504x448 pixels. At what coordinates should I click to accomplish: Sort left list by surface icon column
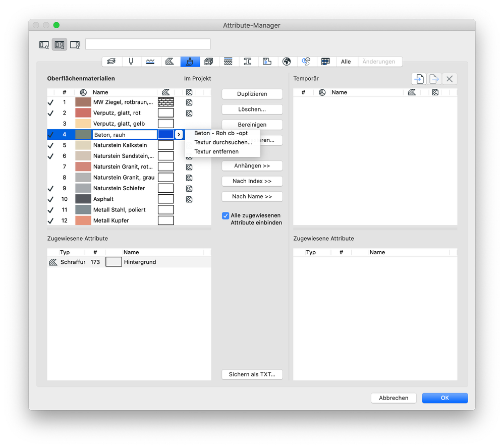83,92
